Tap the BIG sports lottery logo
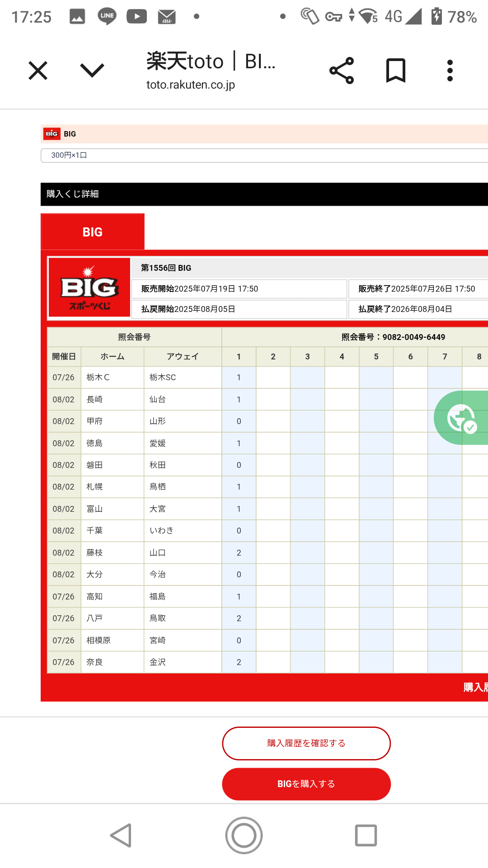488x868 pixels. tap(89, 288)
